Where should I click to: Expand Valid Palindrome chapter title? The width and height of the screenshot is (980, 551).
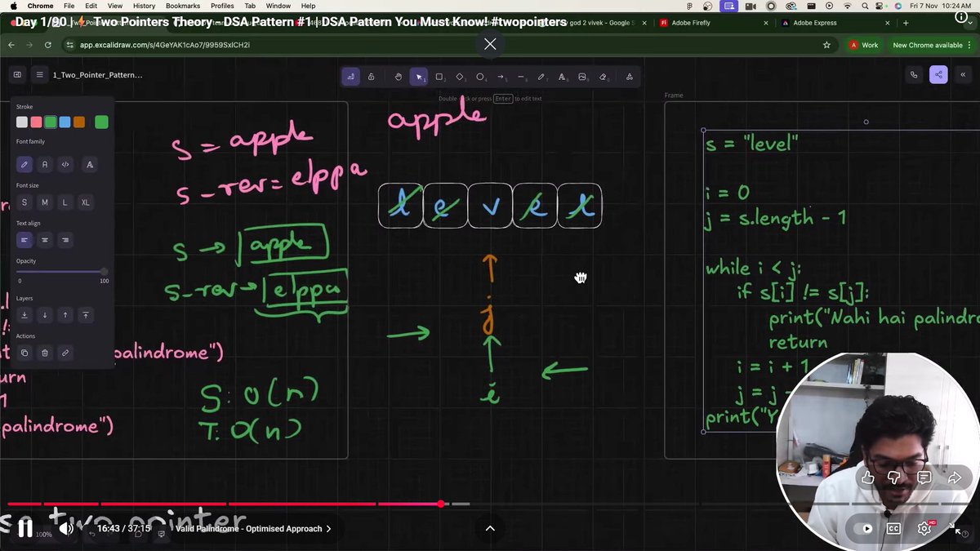tap(253, 528)
